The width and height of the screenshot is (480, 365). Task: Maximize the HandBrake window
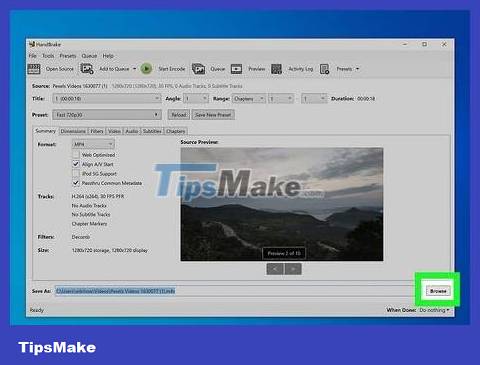tap(424, 44)
